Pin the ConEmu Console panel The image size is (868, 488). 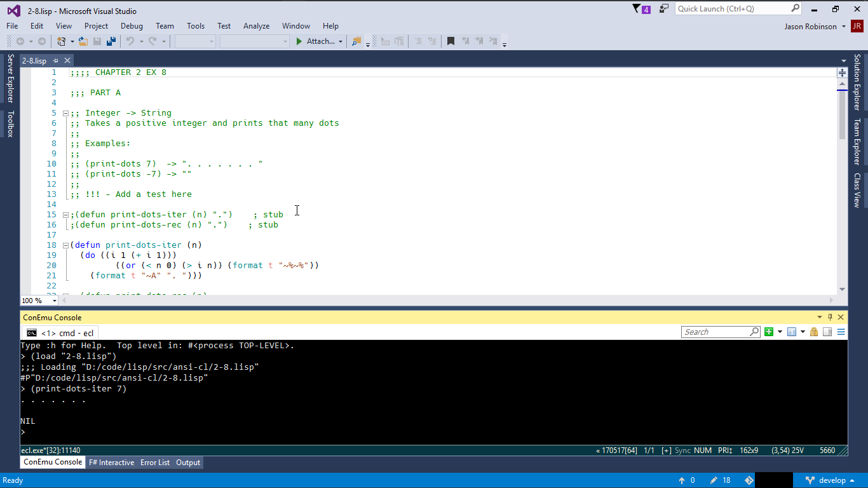830,317
